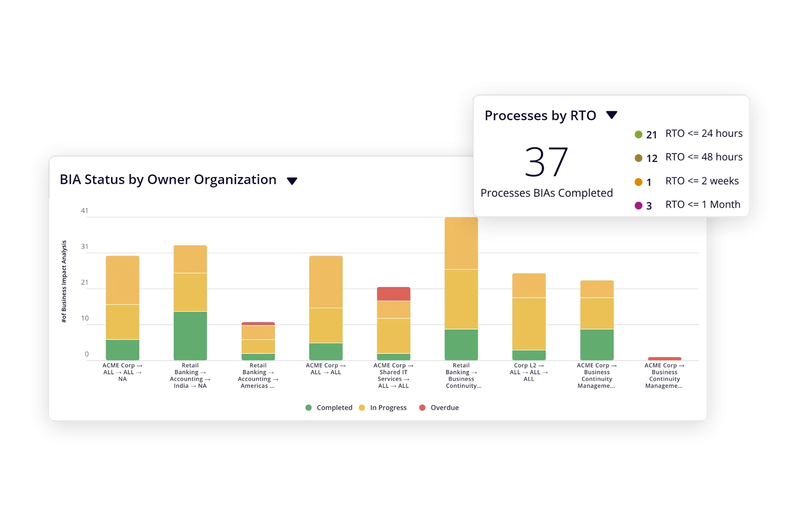The height and width of the screenshot is (532, 800).
Task: Click the Retail Banking Accounting Americas axis label
Action: pos(258,376)
